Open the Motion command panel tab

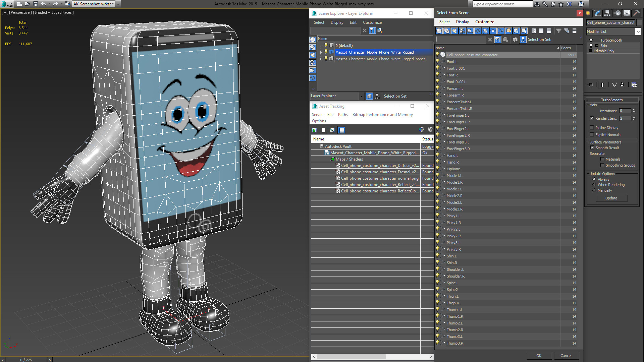click(618, 13)
